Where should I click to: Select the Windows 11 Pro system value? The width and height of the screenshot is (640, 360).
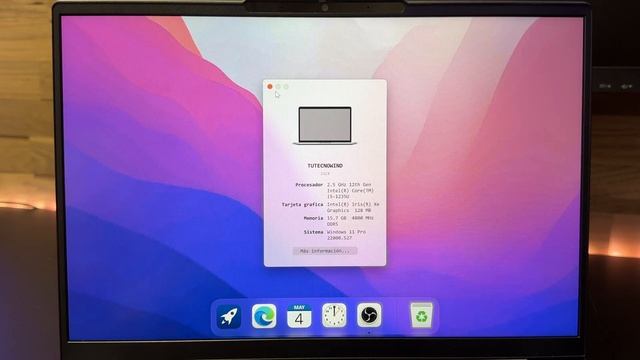point(346,235)
